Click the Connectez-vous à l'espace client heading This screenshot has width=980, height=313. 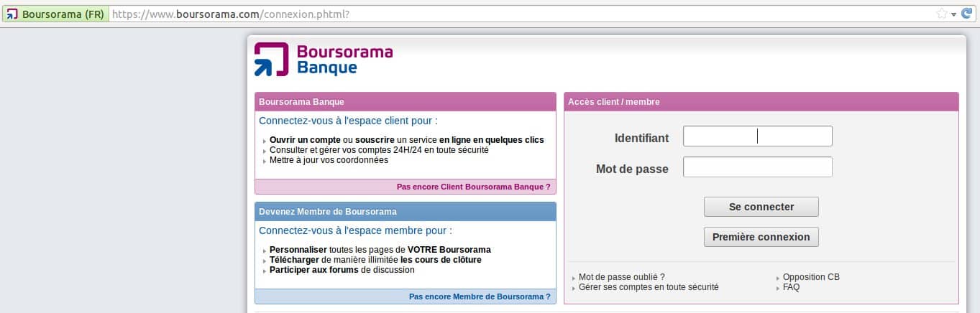tap(348, 121)
